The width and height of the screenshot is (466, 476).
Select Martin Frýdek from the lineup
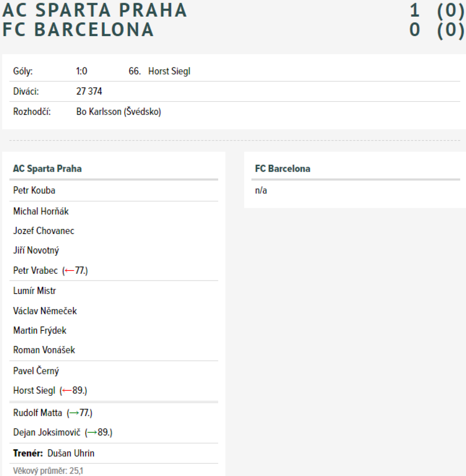40,330
